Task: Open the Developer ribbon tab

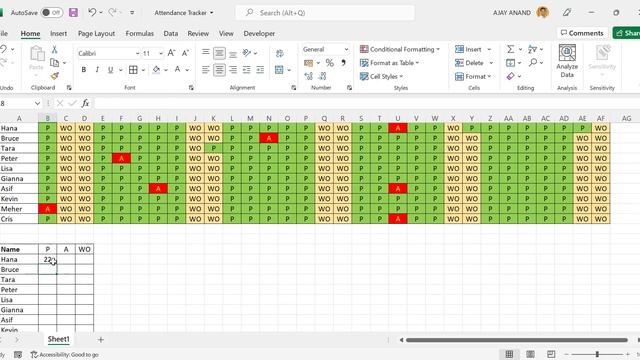Action: pos(259,33)
